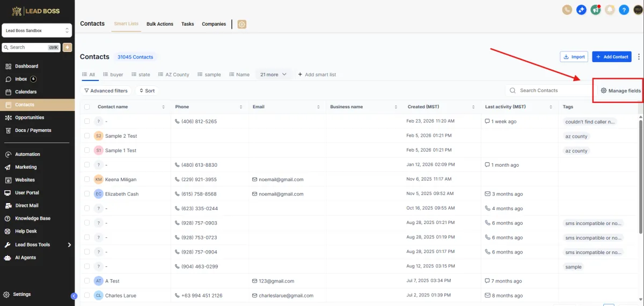This screenshot has height=306, width=644.
Task: Open Calendars in the sidebar
Action: point(26,92)
